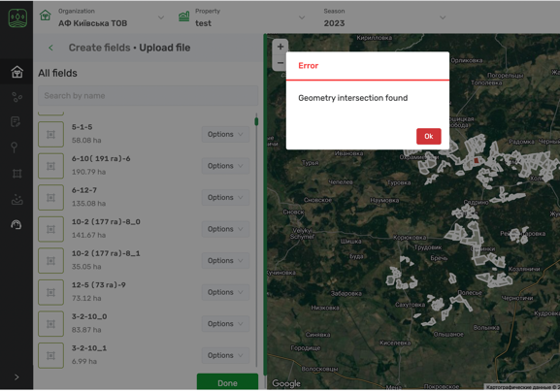
Task: Zoom out on the map with minus
Action: point(280,63)
